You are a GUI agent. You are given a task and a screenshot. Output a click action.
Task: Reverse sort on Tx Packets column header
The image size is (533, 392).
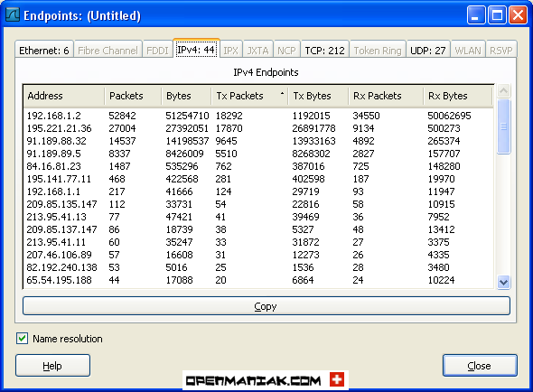[250, 96]
